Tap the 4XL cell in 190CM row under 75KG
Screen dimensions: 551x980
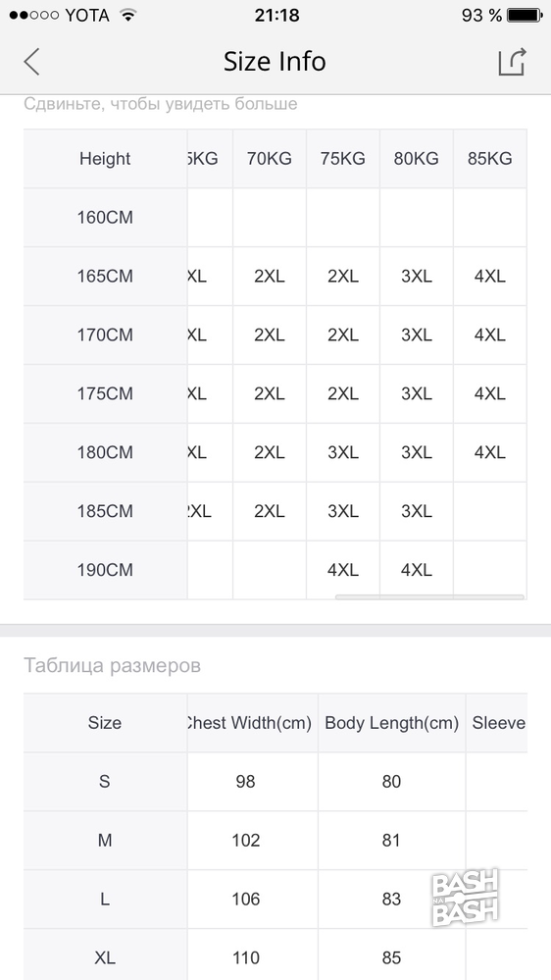coord(343,570)
